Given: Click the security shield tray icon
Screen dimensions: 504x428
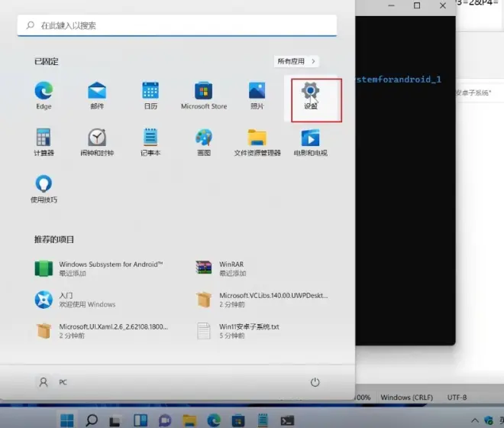Looking at the screenshot, I should tap(489, 420).
